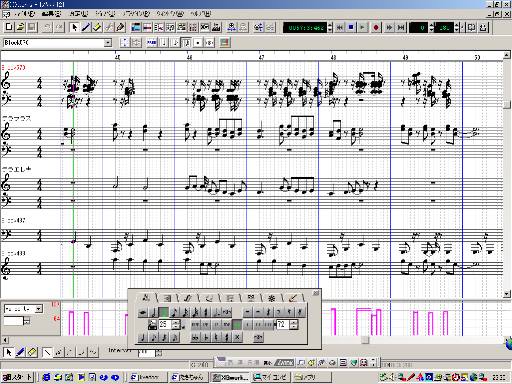This screenshot has width=512, height=384.
Task: Fast forward in transport controls
Action: click(389, 27)
